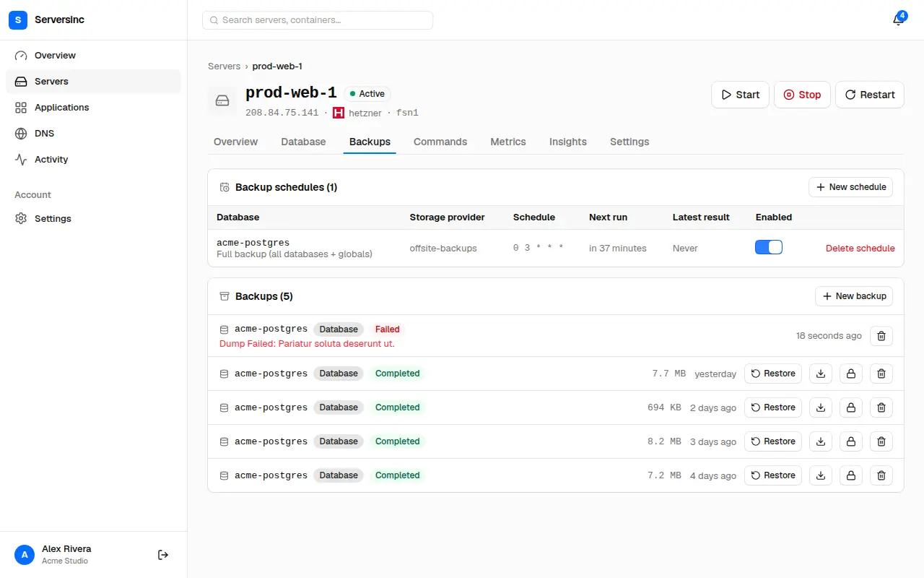Restore the 7.2 MB backup
This screenshot has width=924, height=578.
[773, 475]
